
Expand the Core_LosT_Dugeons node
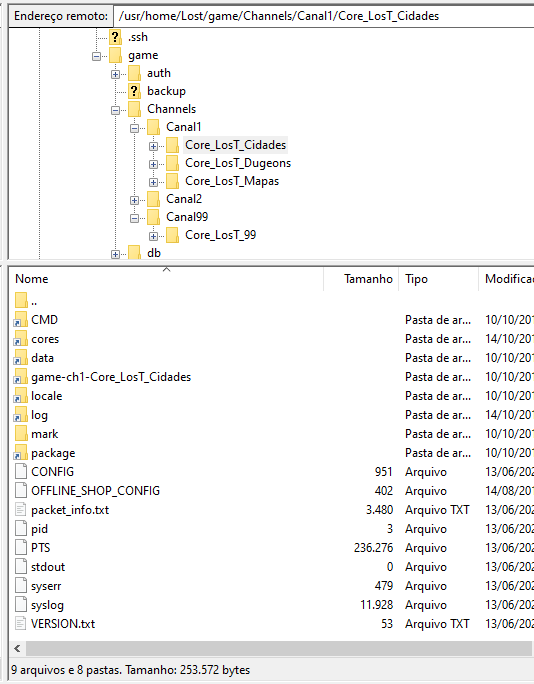pos(153,164)
